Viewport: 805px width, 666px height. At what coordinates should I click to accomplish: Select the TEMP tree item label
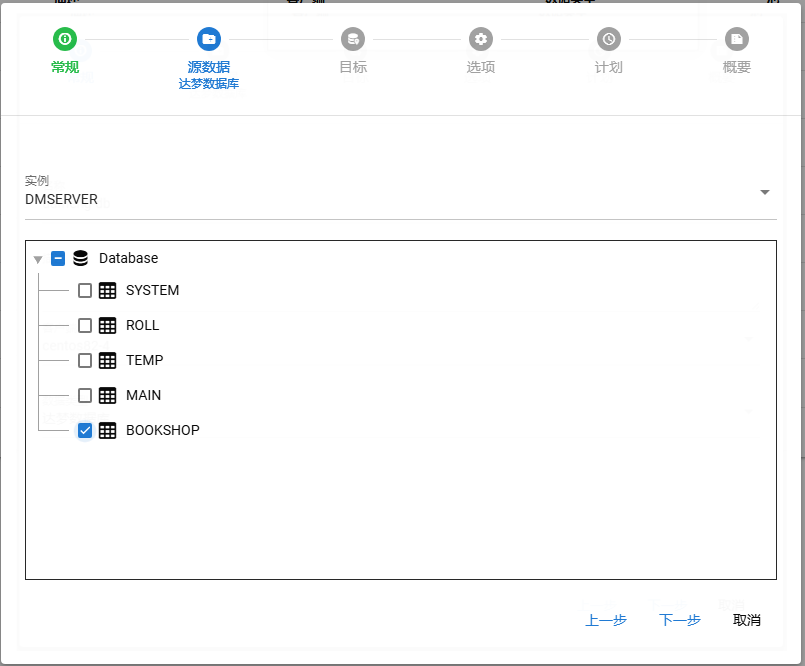pos(144,361)
